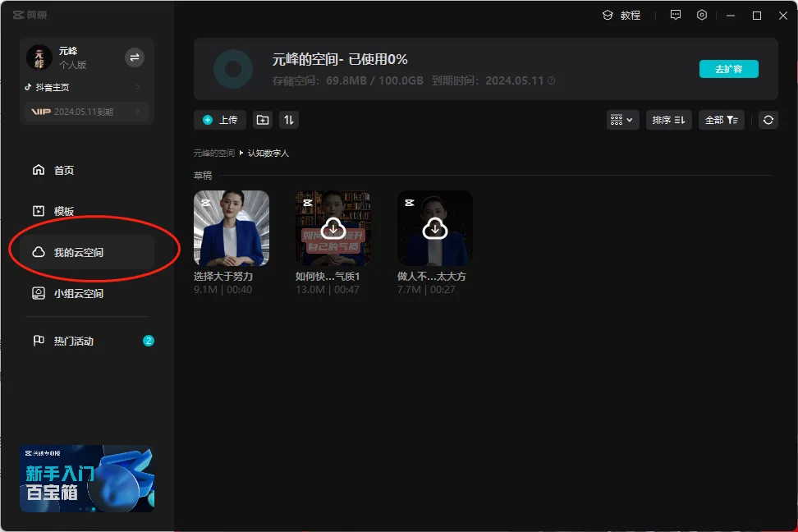Open the 抖音主页 Douyin homepage link
The image size is (798, 532).
[84, 87]
